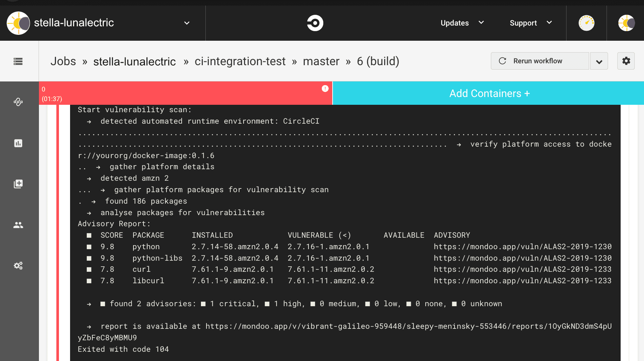Screen dimensions: 644x361
Task: Expand the stella-lunalectric project selector
Action: point(186,23)
